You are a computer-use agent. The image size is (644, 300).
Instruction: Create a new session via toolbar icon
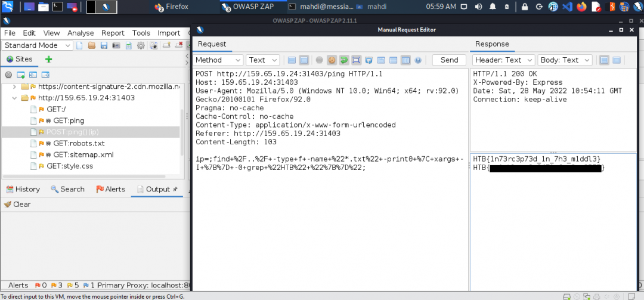point(80,45)
